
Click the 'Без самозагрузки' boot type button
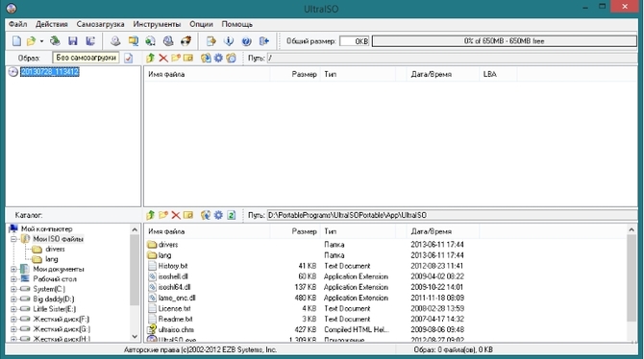[86, 58]
